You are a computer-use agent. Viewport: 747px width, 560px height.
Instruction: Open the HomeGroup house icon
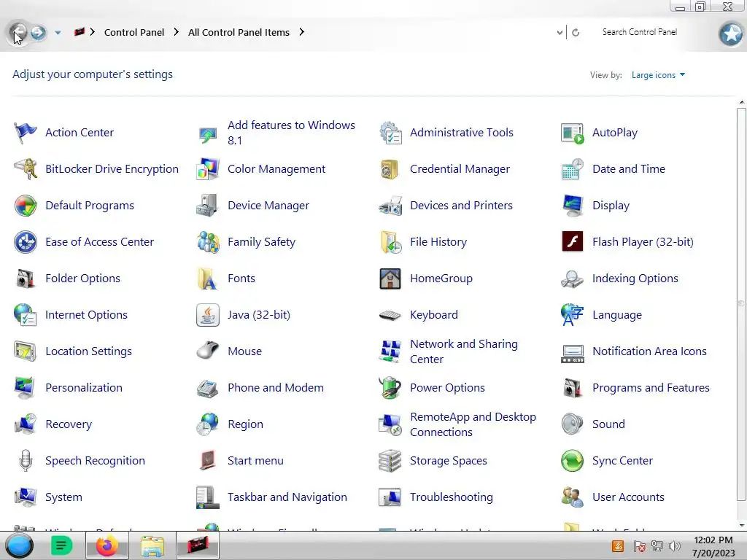pyautogui.click(x=390, y=279)
